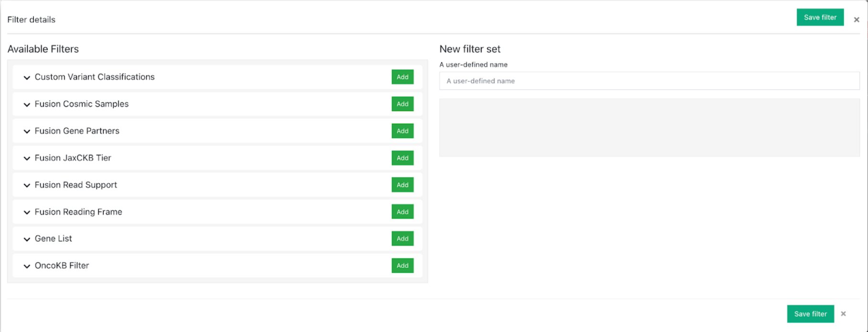Click the bottom Save filter button
This screenshot has width=868, height=332.
tap(810, 314)
